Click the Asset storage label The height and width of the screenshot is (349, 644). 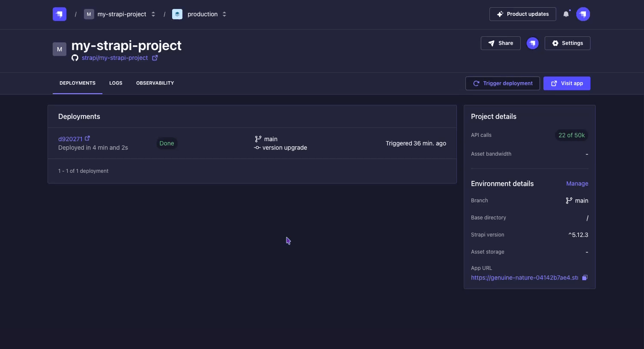[488, 252]
